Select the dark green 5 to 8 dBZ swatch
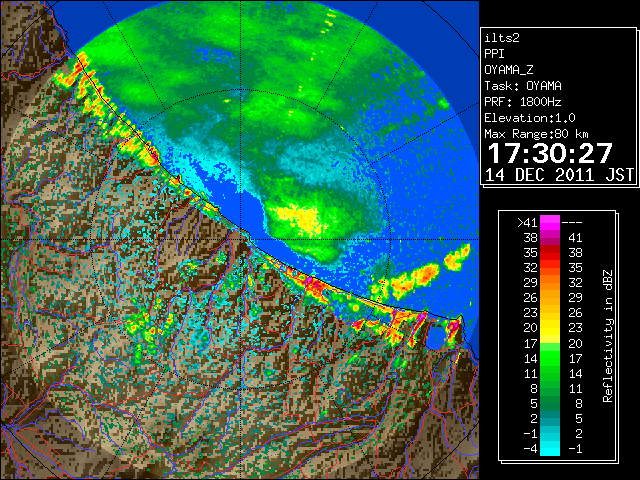 pos(550,404)
